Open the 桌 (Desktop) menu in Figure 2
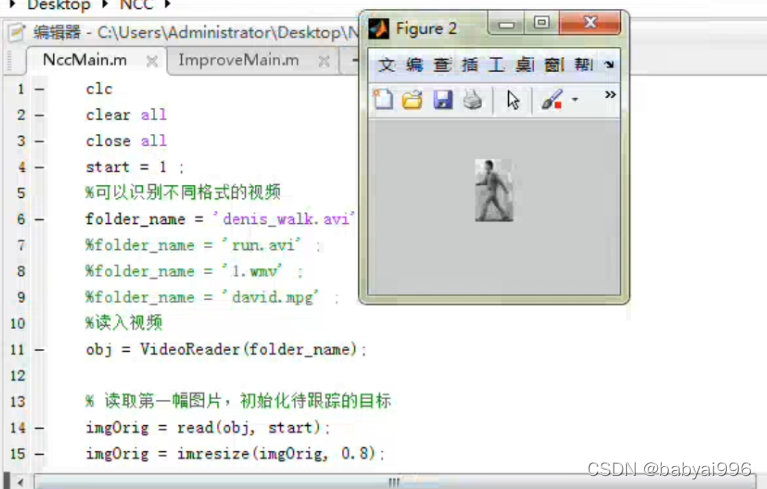767x489 pixels. [x=525, y=65]
